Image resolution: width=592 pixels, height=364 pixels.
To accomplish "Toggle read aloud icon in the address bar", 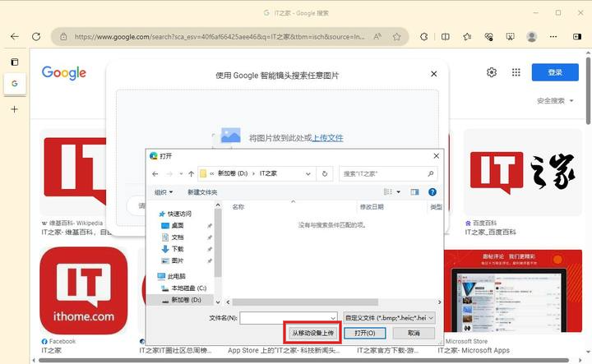I will tap(377, 37).
